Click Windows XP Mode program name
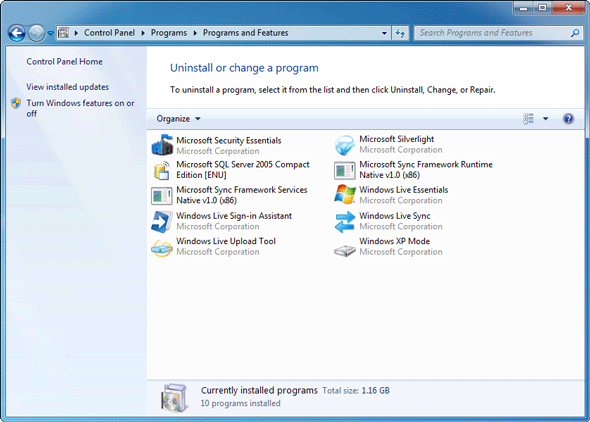Screen dimensions: 590x422 pos(394,241)
